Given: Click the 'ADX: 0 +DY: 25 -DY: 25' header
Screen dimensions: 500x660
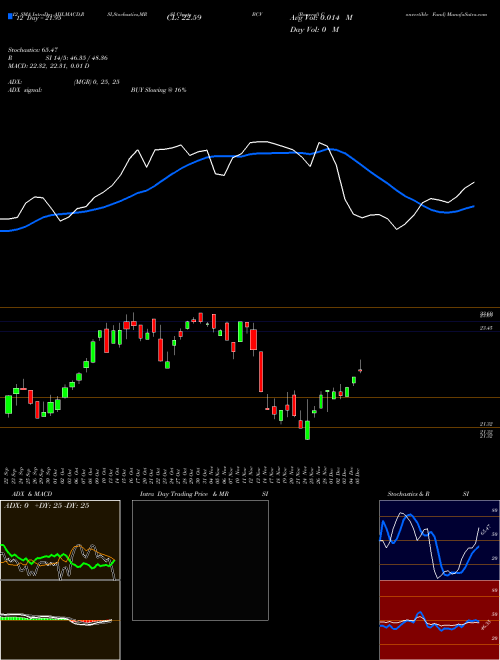Looking at the screenshot, I should click(46, 505).
